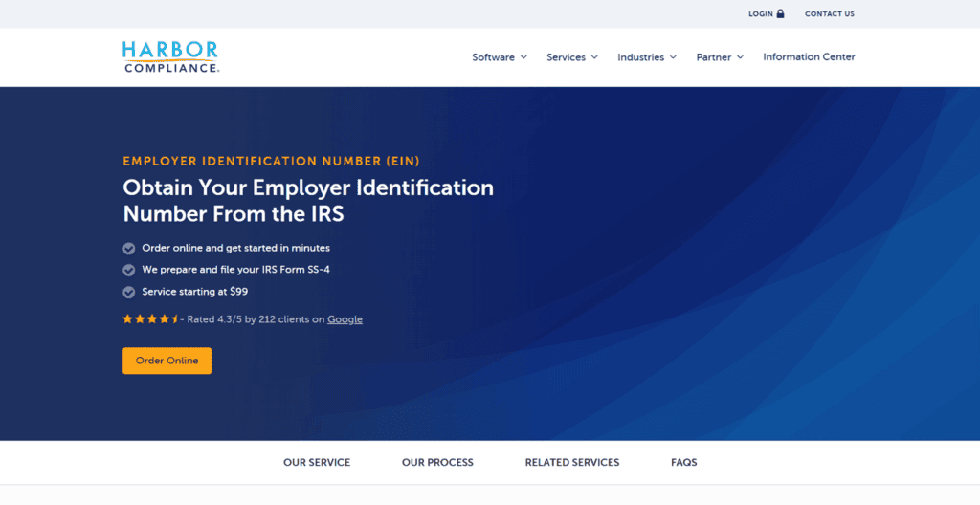The height and width of the screenshot is (505, 980).
Task: Click the orange Order Online button
Action: [x=167, y=361]
